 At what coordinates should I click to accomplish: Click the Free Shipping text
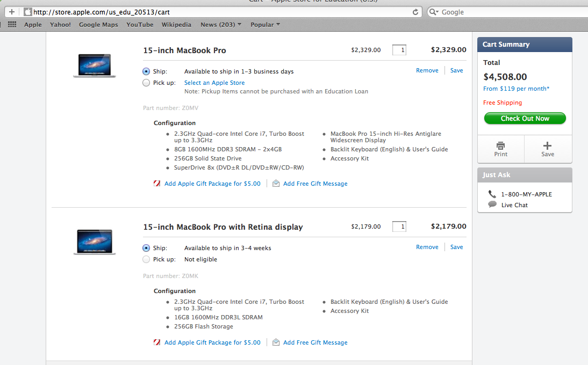coord(503,103)
